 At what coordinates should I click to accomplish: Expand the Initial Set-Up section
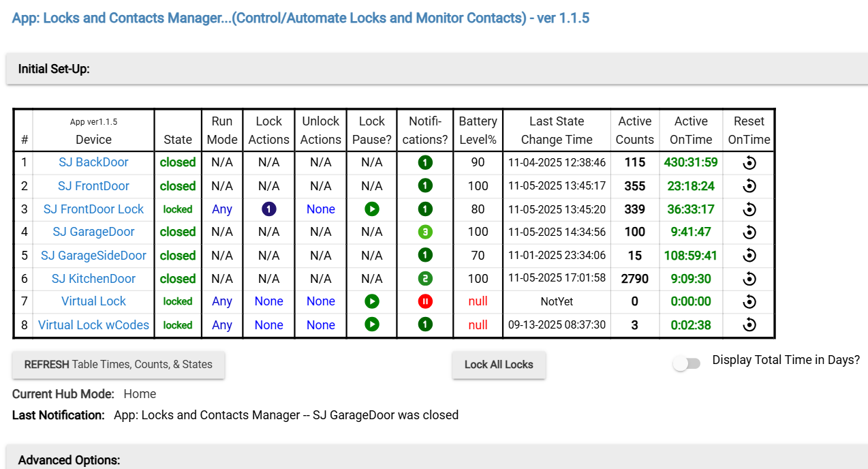(54, 69)
